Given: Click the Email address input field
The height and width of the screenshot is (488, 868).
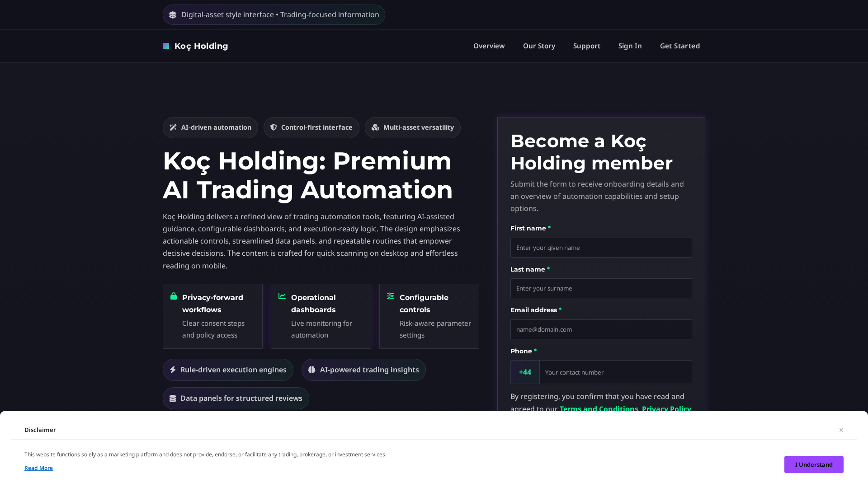Looking at the screenshot, I should tap(601, 329).
